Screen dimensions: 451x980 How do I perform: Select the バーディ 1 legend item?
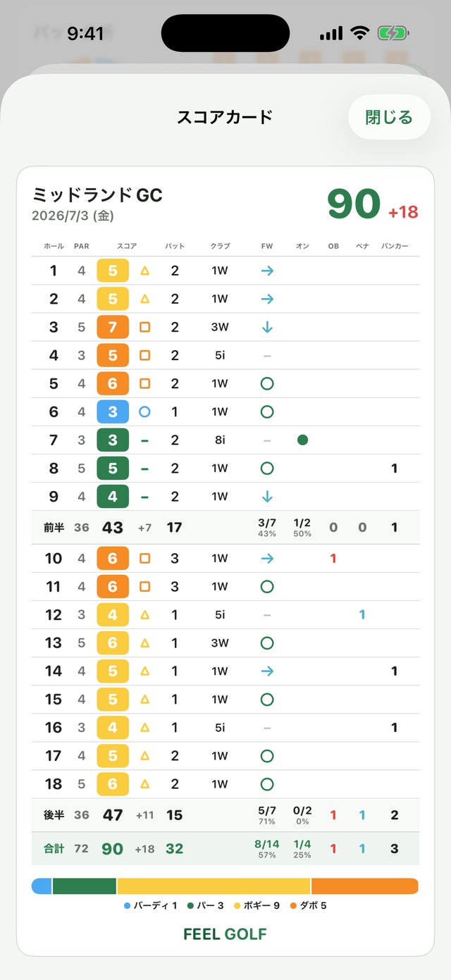[150, 905]
